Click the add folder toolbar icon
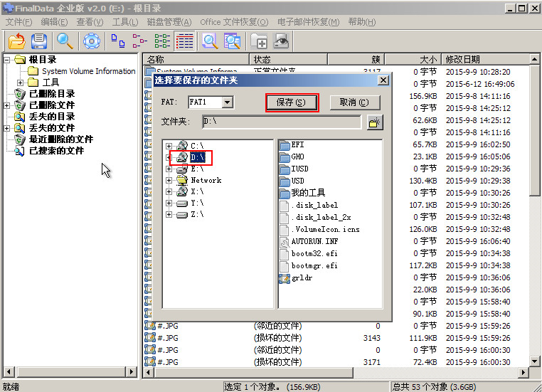This screenshot has height=392, width=542. click(259, 41)
